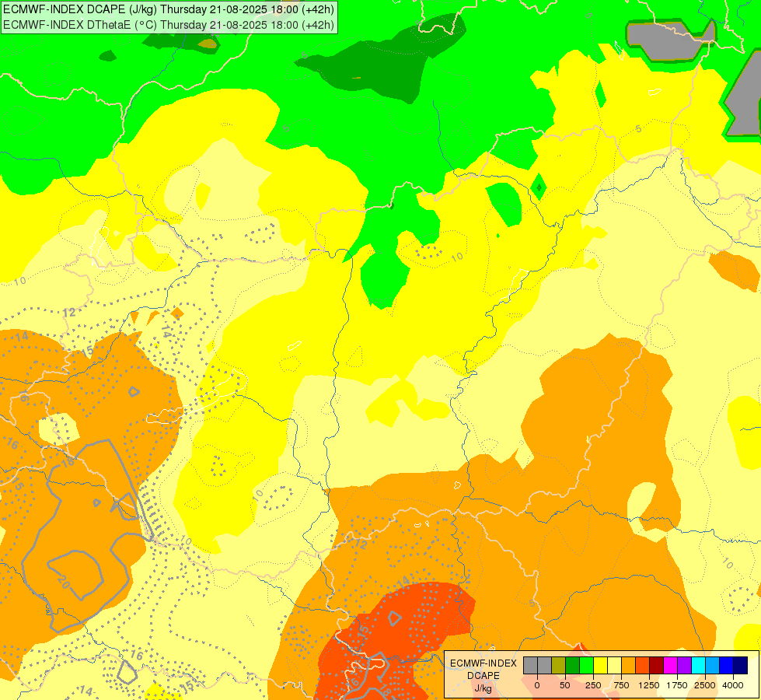Click the DCAPE (J/kg) title line
Screen dimensions: 761x700
[168, 9]
